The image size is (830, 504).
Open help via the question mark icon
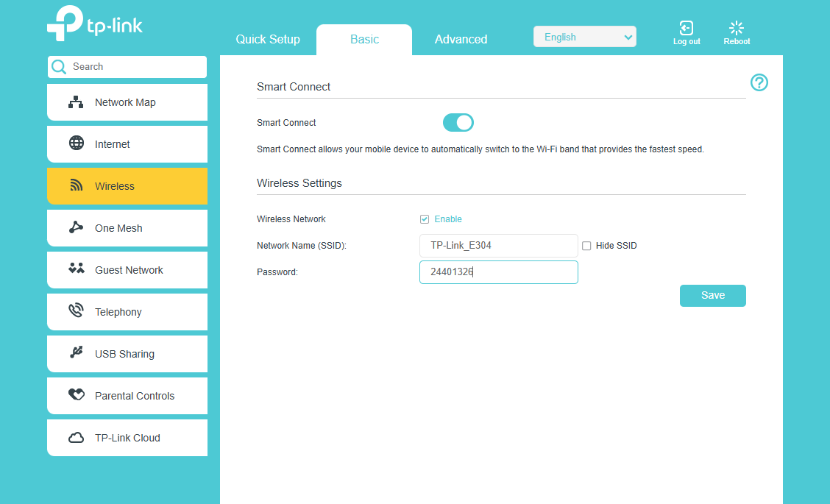coord(759,82)
